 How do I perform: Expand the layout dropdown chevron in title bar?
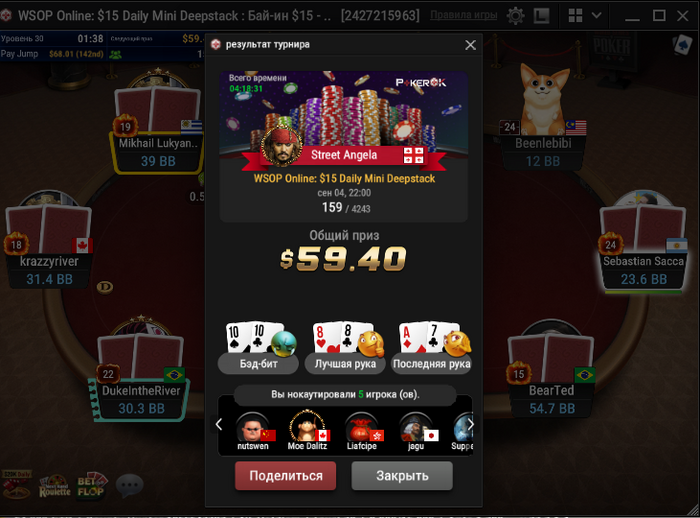[x=596, y=16]
